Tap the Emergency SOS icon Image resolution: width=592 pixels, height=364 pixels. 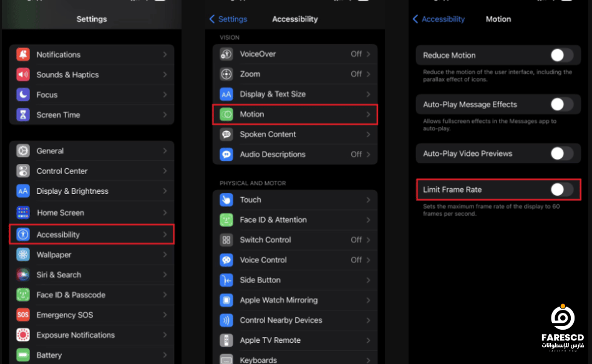click(x=23, y=315)
